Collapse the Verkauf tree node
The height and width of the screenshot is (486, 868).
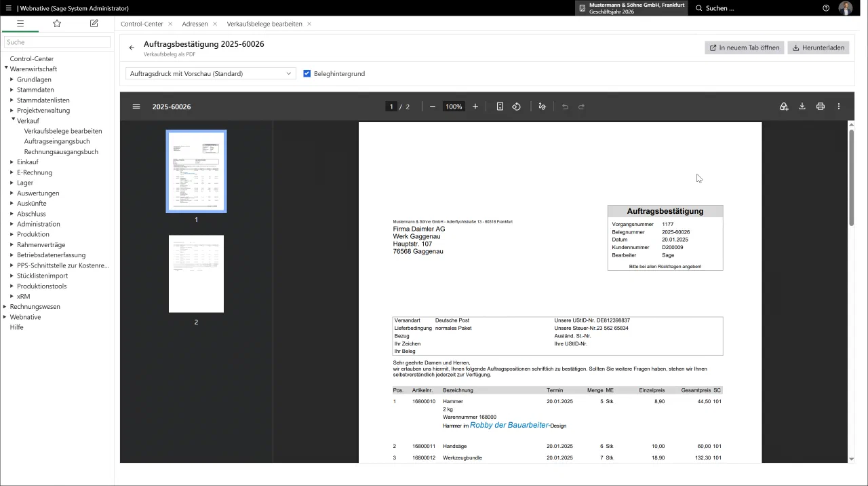[13, 119]
